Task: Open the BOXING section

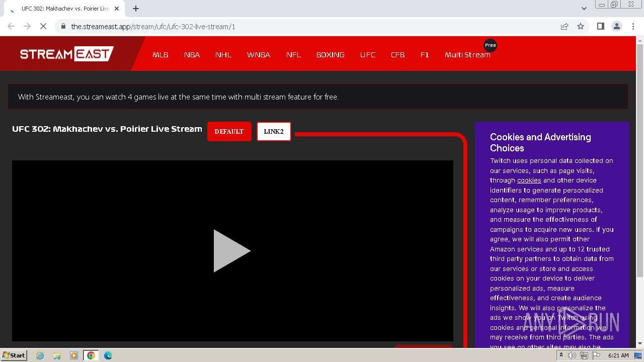Action: coord(331,55)
